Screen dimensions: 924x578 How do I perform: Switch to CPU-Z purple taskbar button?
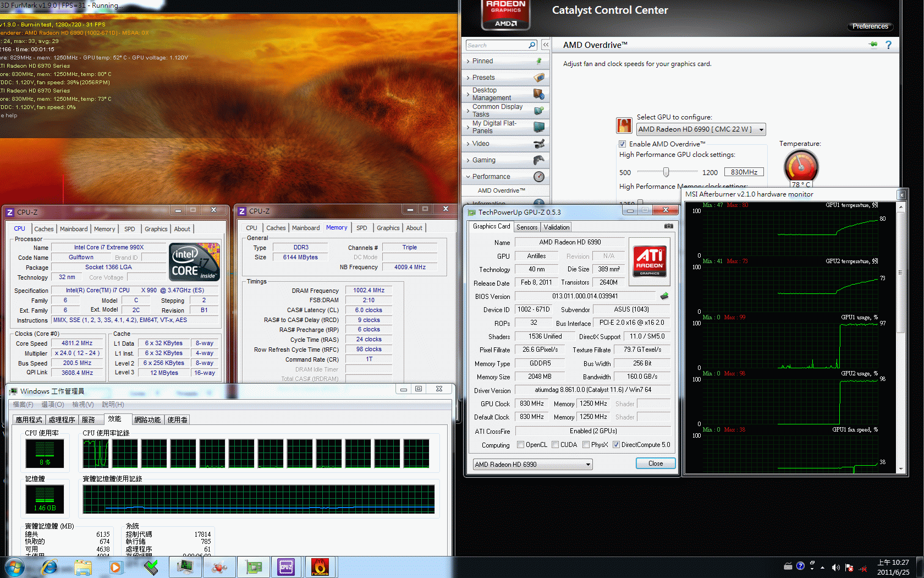286,567
